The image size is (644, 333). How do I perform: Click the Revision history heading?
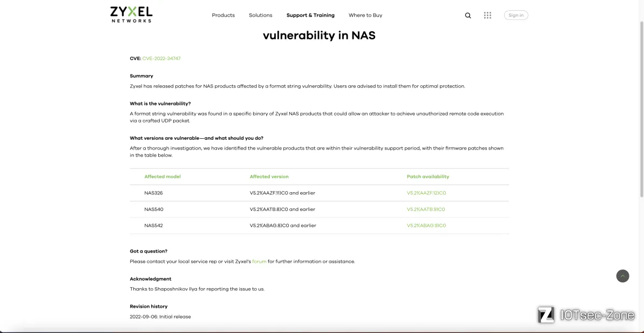point(148,307)
